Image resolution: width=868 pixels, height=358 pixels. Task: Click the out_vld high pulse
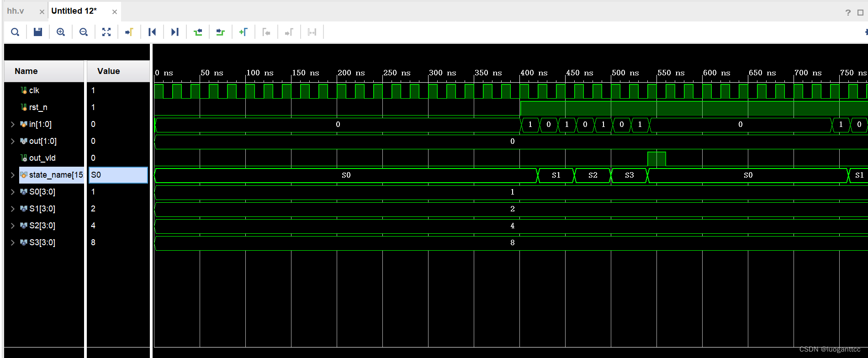pyautogui.click(x=656, y=159)
